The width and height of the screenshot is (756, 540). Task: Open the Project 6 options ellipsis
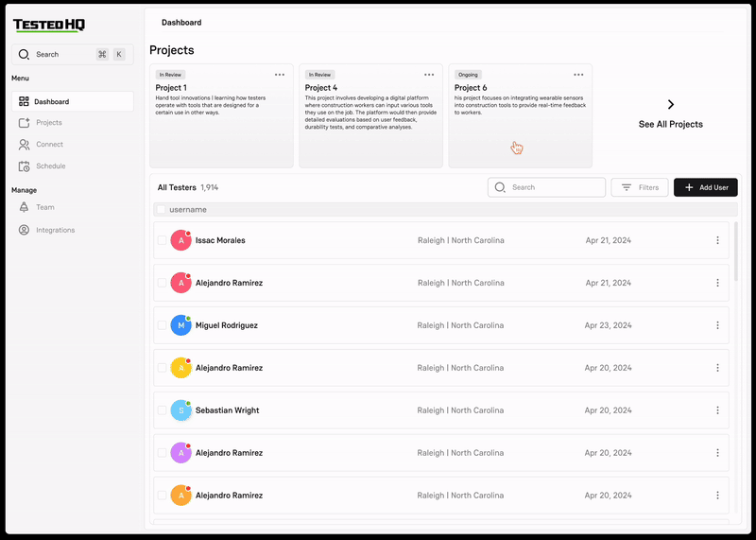click(578, 75)
